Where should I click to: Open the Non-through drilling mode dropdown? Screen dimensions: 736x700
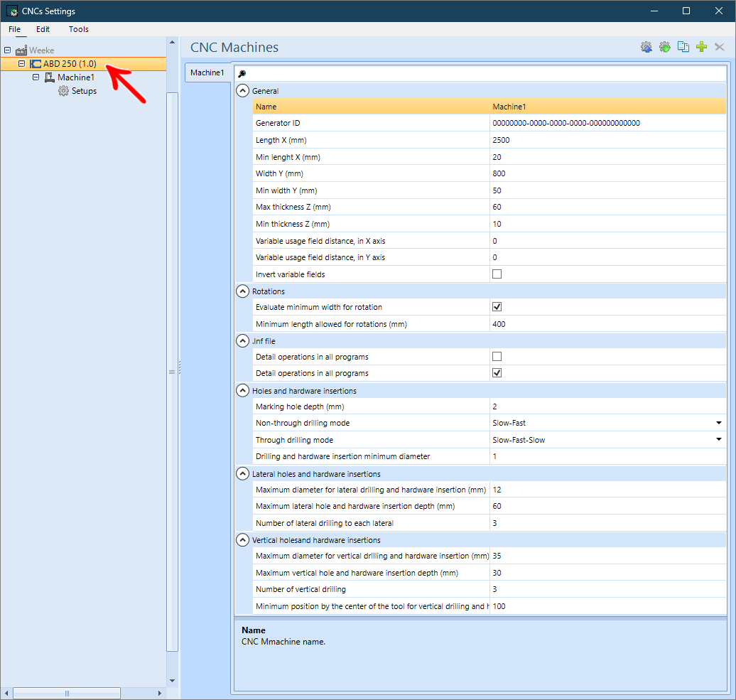click(x=719, y=423)
